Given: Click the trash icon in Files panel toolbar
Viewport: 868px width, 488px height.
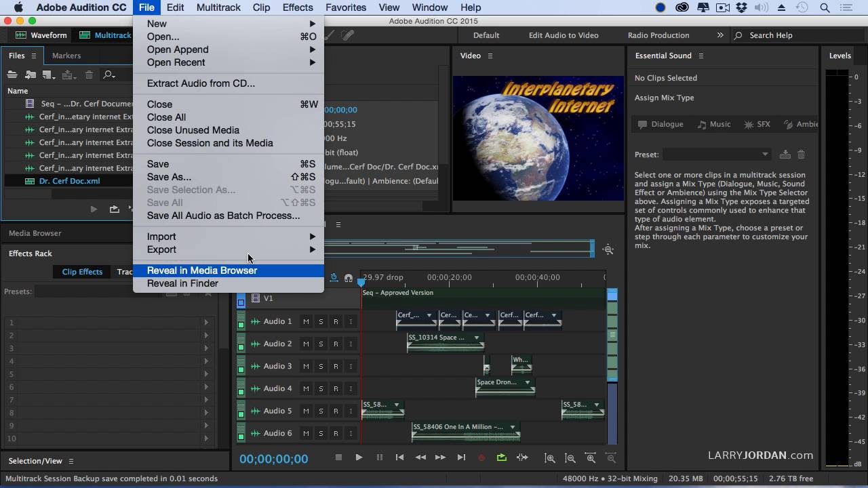Looking at the screenshot, I should (89, 75).
